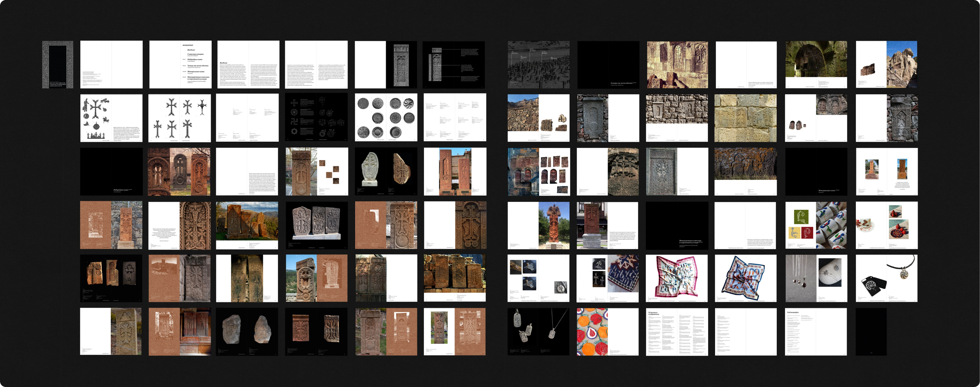The height and width of the screenshot is (387, 980).
Task: Select the full-bleed yellow stone block wall spread
Action: pos(745,118)
